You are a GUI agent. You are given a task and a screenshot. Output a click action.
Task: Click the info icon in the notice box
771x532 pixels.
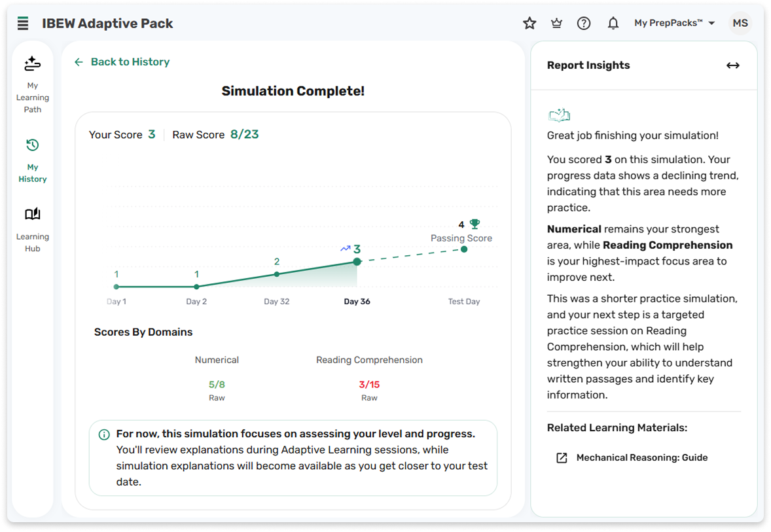(104, 434)
